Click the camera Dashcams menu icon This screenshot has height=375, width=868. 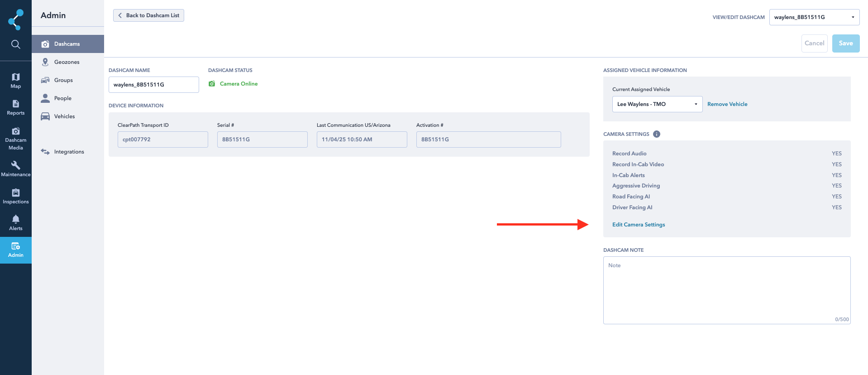coord(45,44)
